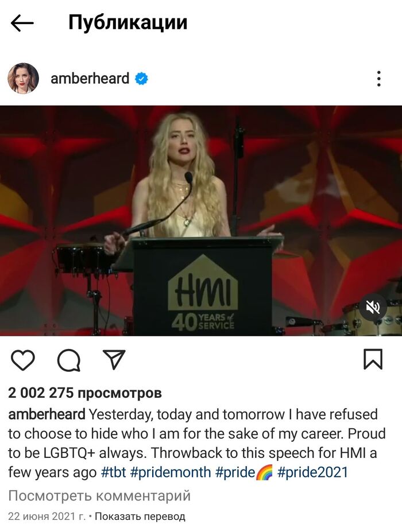Open amberheard profile picture
This screenshot has width=402, height=532.
pos(23,79)
